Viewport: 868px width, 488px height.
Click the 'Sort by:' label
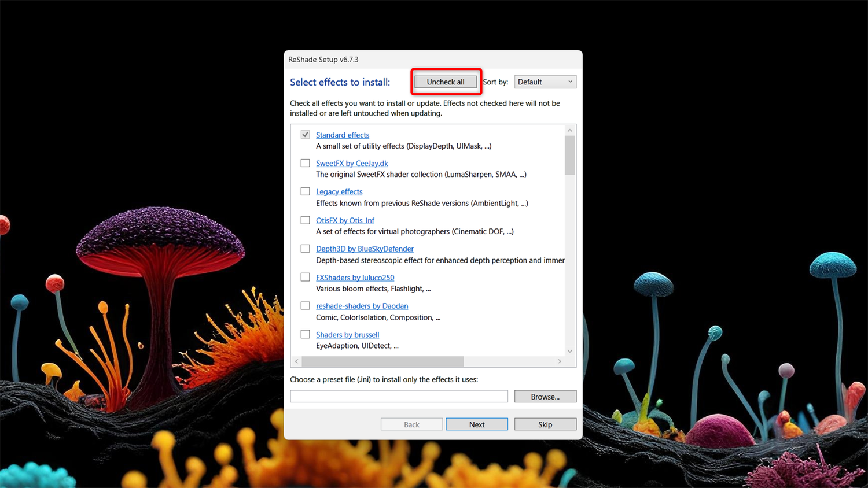(x=495, y=82)
